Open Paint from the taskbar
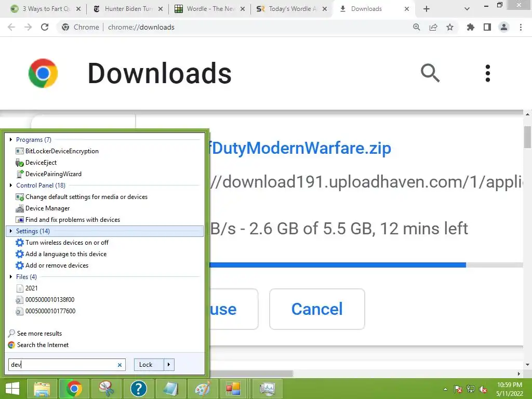 [x=203, y=389]
